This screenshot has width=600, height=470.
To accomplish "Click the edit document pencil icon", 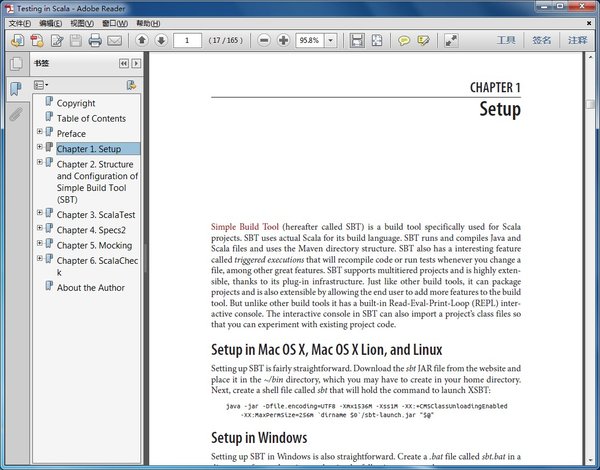I will tap(57, 40).
